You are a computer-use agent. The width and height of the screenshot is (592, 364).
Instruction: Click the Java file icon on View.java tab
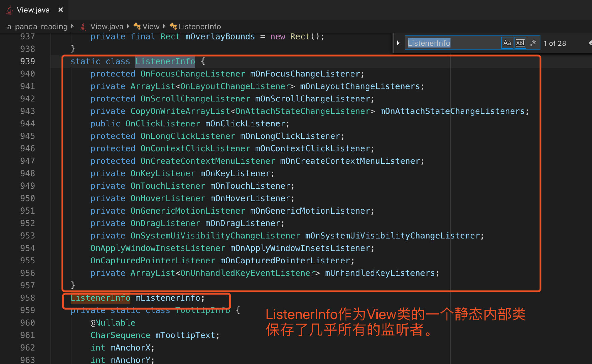(x=9, y=10)
